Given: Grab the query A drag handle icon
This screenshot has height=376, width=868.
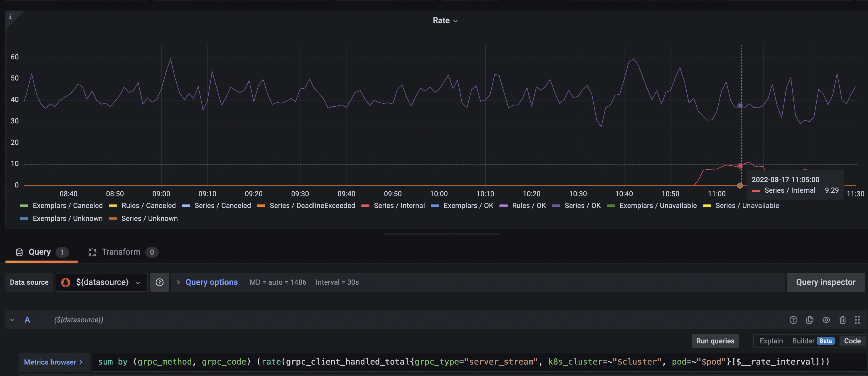Looking at the screenshot, I should pos(857,320).
